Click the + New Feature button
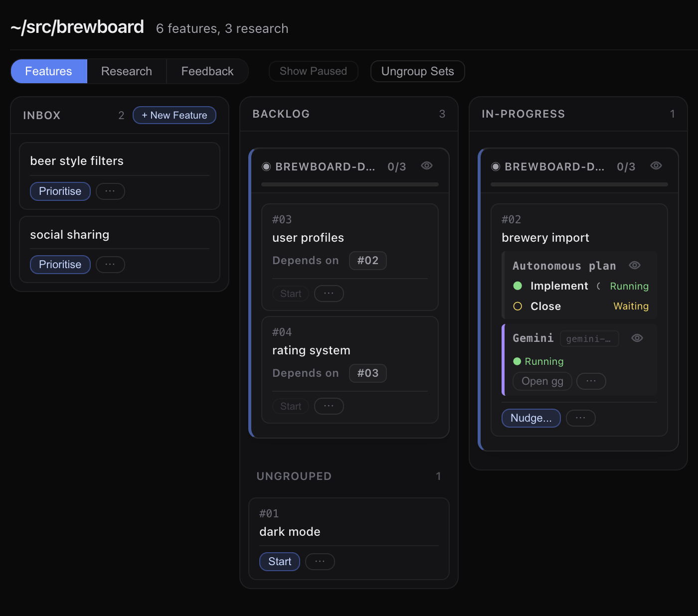Screen dimensions: 698x616 [x=174, y=115]
